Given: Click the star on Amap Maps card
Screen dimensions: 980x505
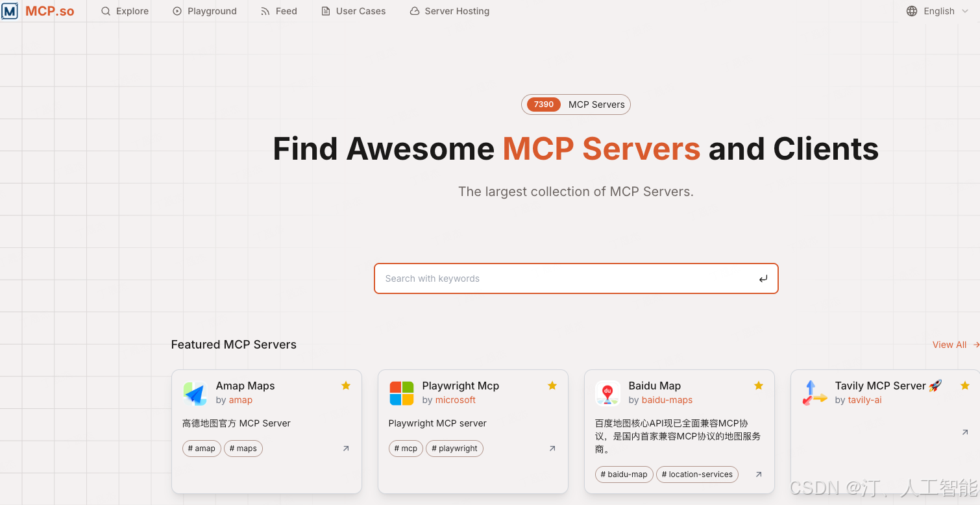Looking at the screenshot, I should [x=346, y=386].
